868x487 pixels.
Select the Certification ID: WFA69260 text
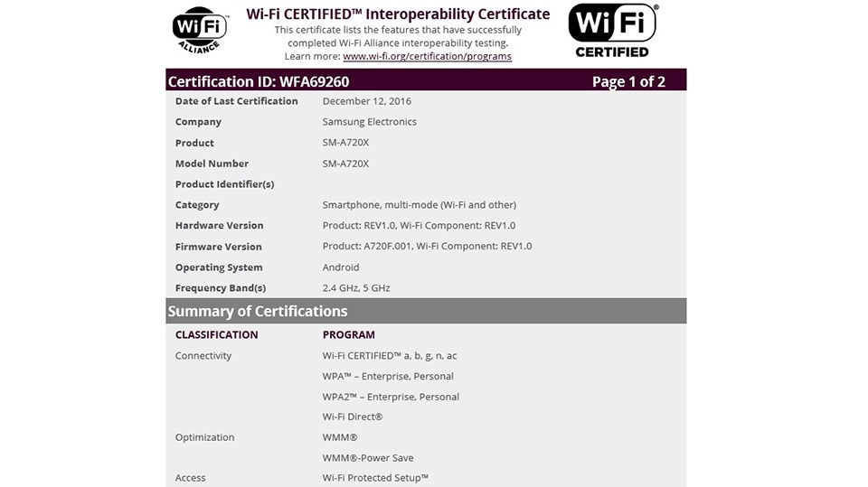(259, 82)
